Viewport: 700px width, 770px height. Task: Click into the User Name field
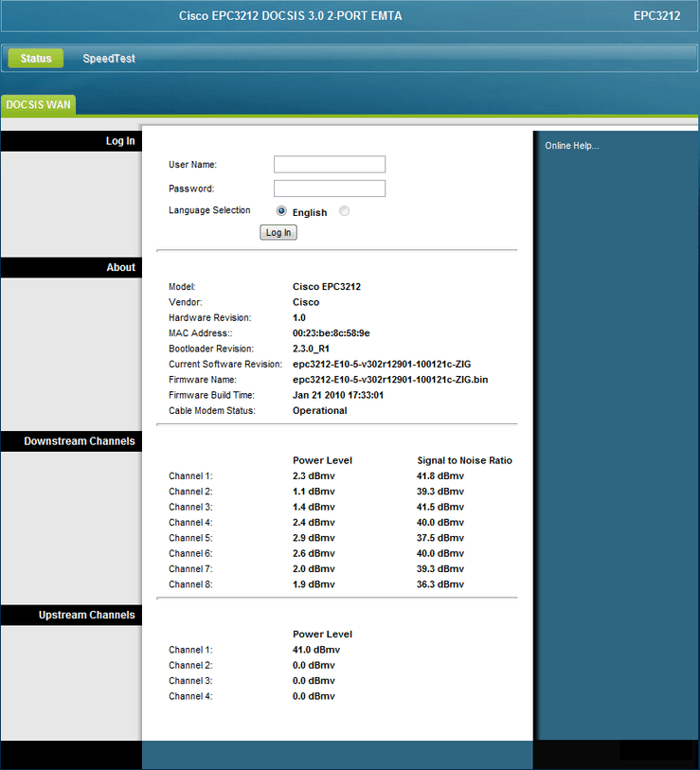pyautogui.click(x=330, y=165)
